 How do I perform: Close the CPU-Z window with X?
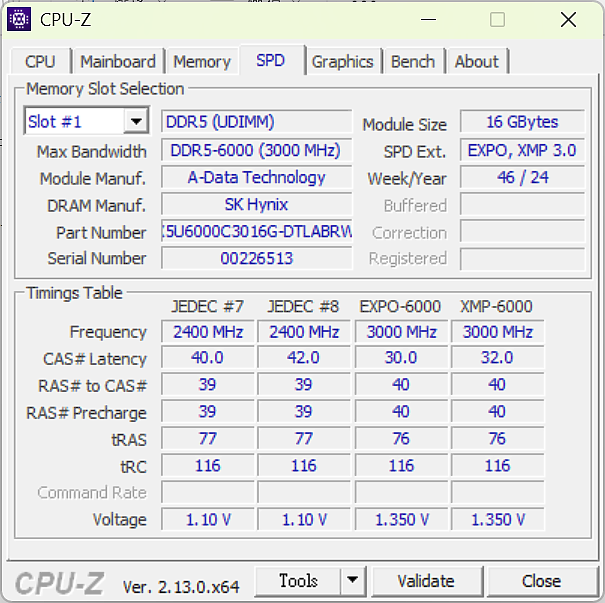pos(568,19)
